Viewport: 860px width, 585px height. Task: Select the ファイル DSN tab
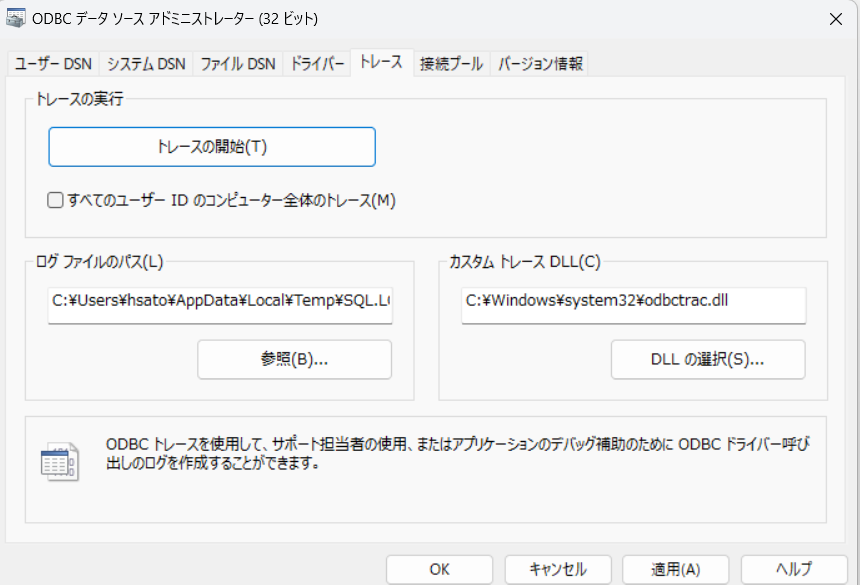[x=237, y=64]
